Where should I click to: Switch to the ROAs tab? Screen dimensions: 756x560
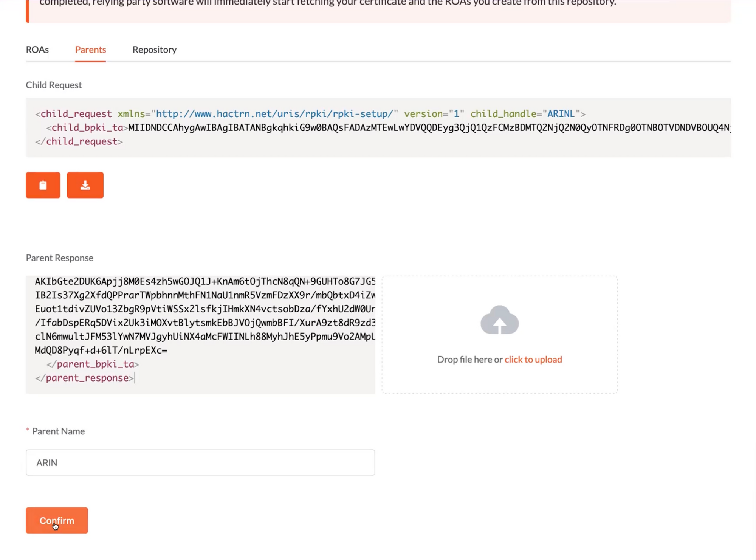pyautogui.click(x=37, y=50)
